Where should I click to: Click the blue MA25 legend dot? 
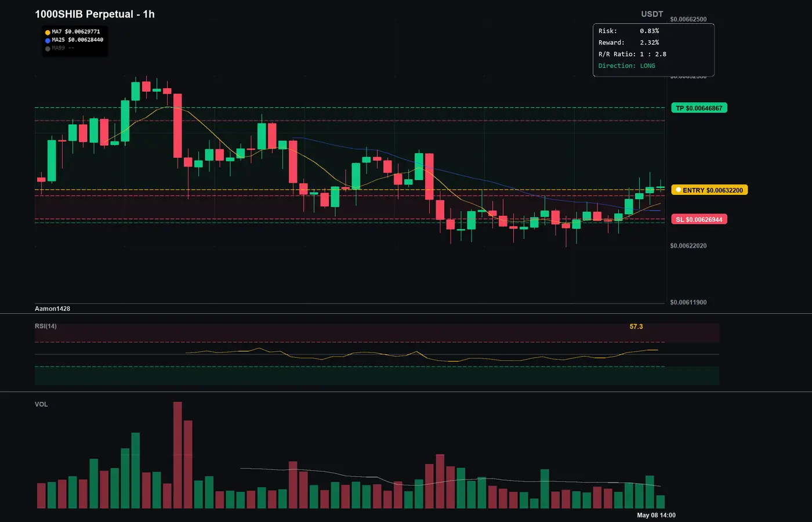(48, 41)
